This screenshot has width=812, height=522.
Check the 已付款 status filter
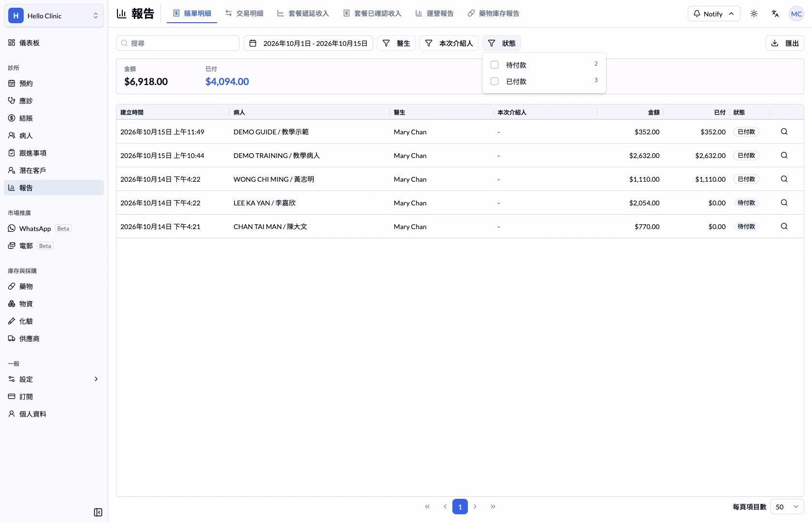coord(494,81)
